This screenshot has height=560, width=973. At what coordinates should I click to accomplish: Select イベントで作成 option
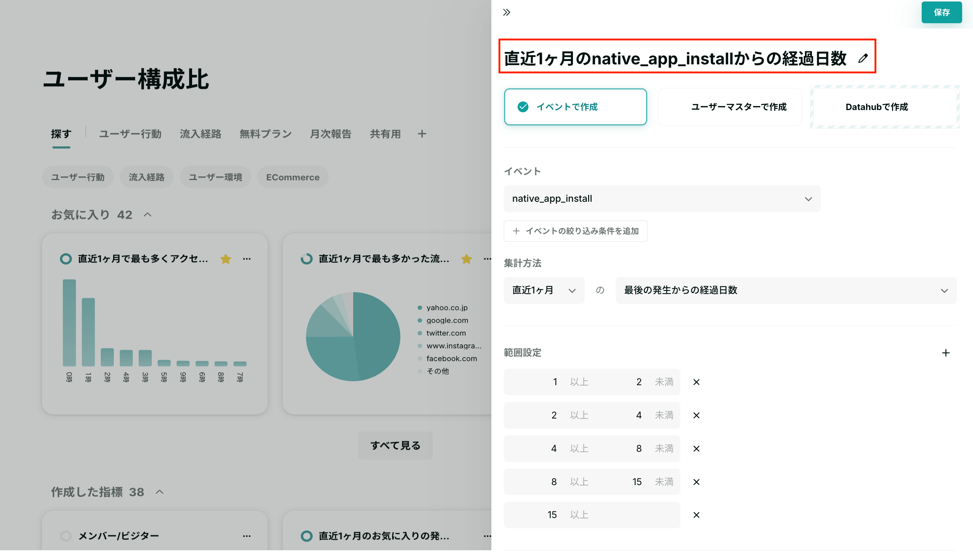tap(575, 107)
